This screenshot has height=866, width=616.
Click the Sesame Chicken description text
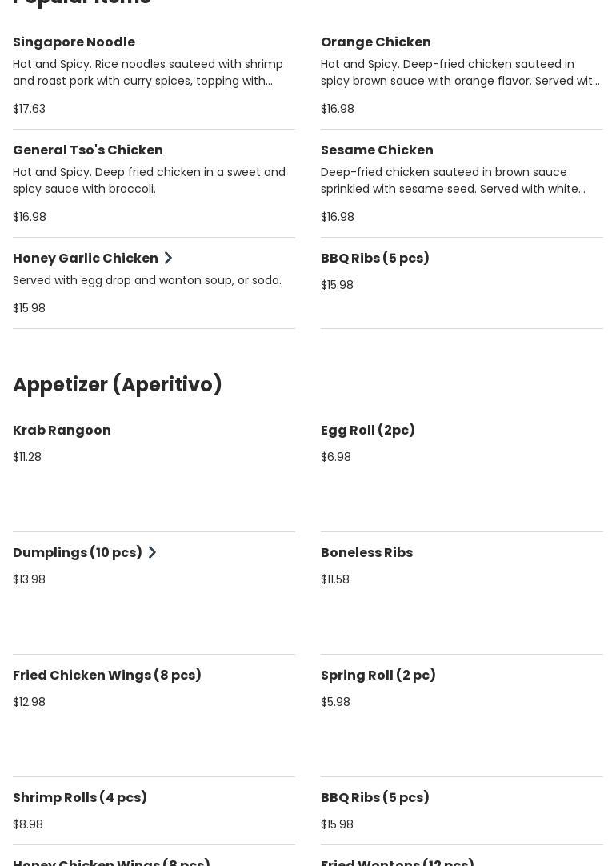pyautogui.click(x=453, y=180)
